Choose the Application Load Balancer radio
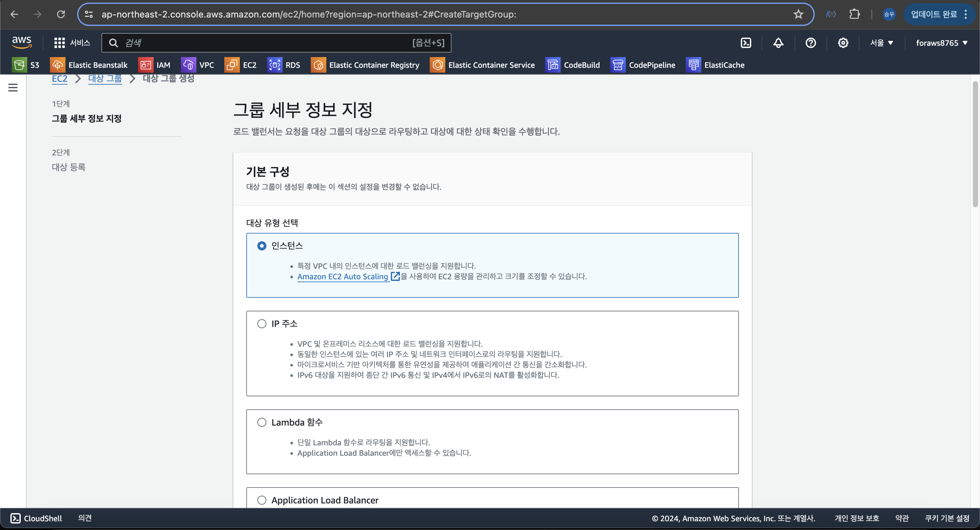Image resolution: width=980 pixels, height=530 pixels. pyautogui.click(x=262, y=500)
